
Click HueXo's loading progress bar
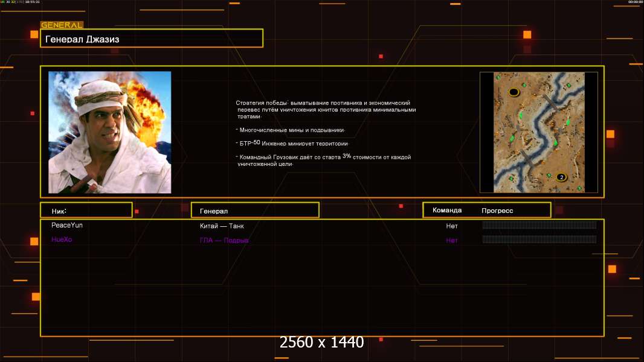[539, 240]
